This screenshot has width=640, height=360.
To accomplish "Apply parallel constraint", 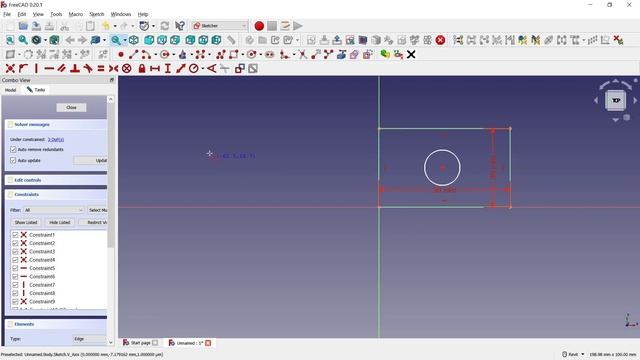I will 62,69.
